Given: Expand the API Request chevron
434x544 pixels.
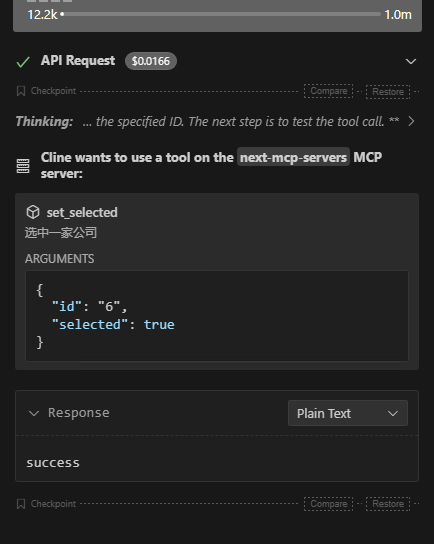Looking at the screenshot, I should click(x=411, y=61).
